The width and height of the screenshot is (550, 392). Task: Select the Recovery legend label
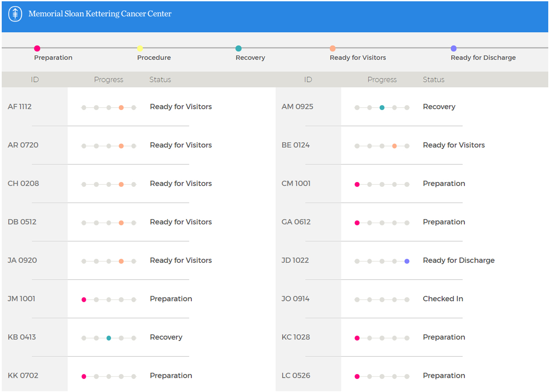coord(250,58)
